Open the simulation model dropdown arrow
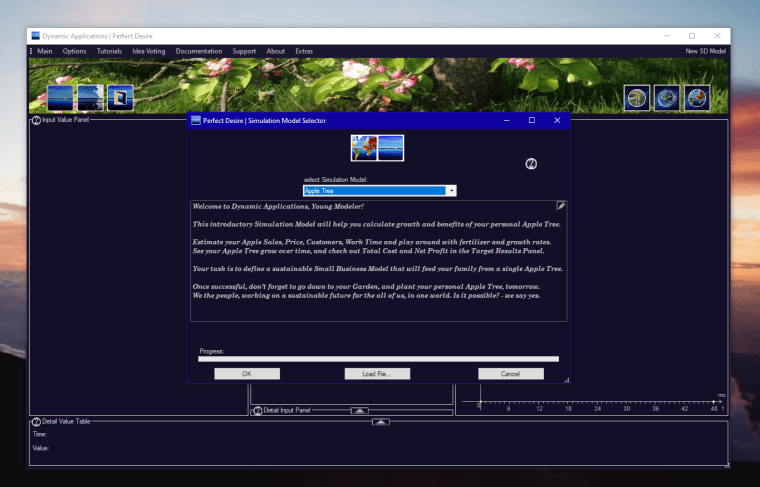 click(x=451, y=191)
